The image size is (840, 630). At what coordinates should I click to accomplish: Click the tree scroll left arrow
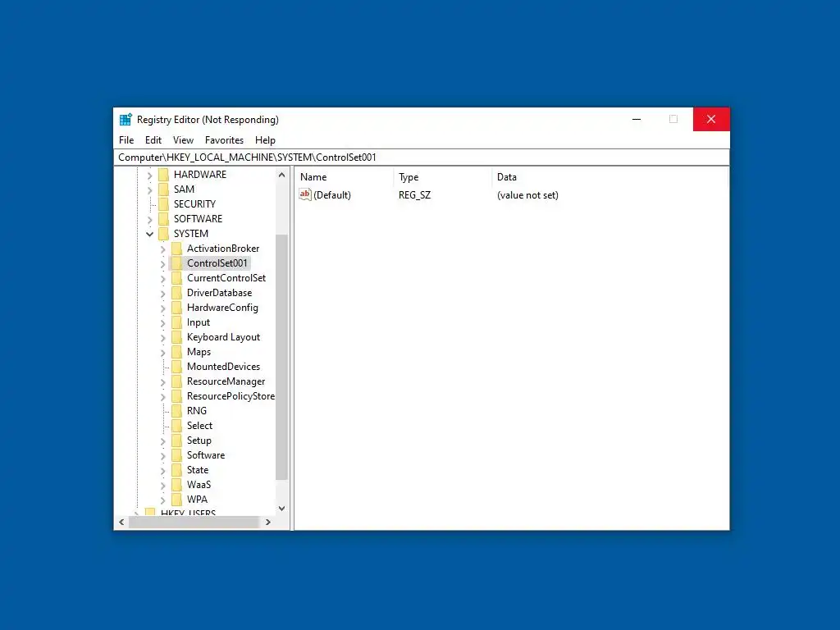coord(121,522)
